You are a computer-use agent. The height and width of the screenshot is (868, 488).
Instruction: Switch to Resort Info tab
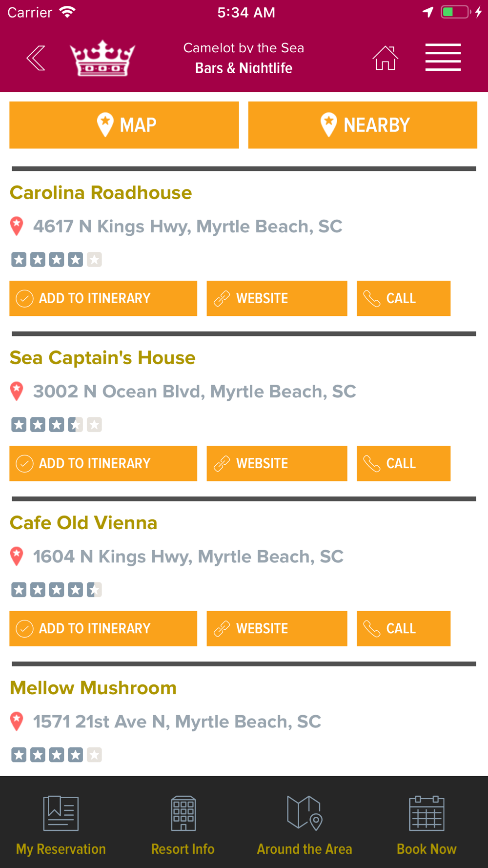tap(183, 825)
